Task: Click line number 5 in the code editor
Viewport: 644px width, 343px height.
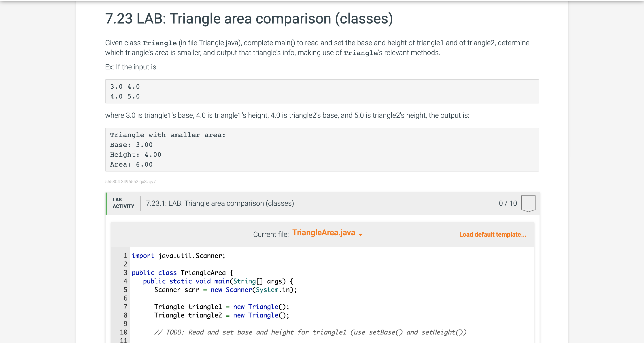Action: (x=125, y=290)
